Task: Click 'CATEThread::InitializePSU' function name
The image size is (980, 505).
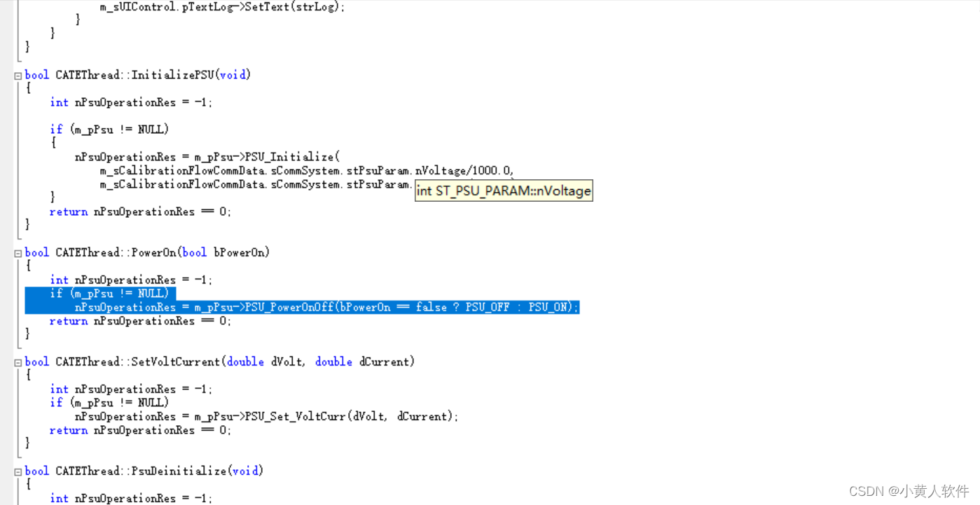Action: 134,75
